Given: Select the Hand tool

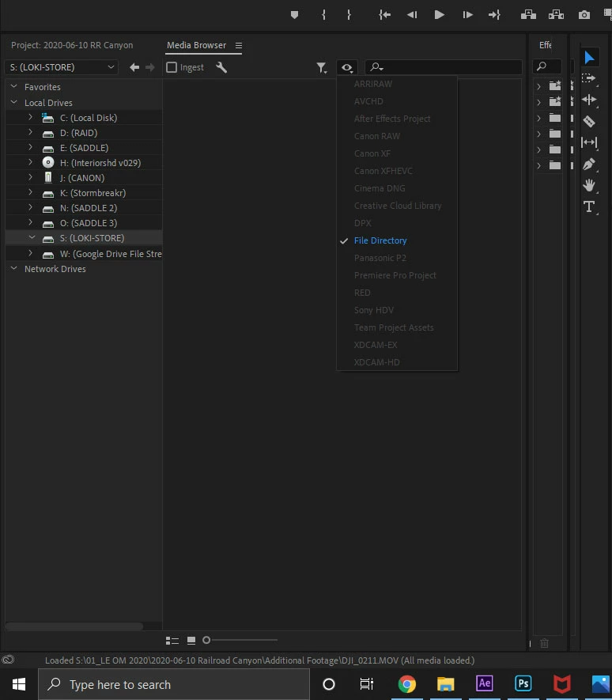Looking at the screenshot, I should click(589, 185).
